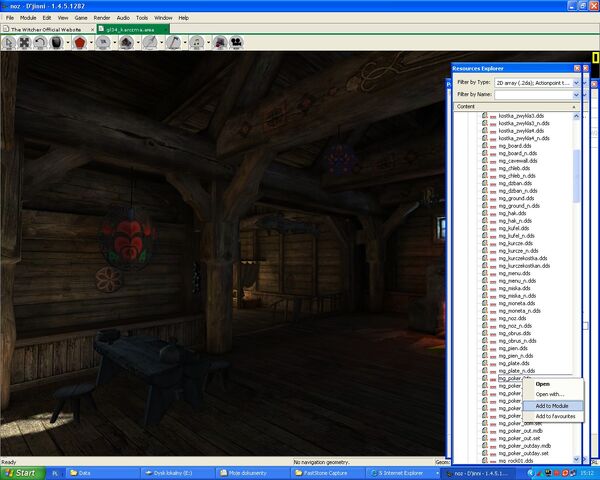Switch to FastStone Capture taskbar button
This screenshot has height=480, width=600.
(x=325, y=473)
